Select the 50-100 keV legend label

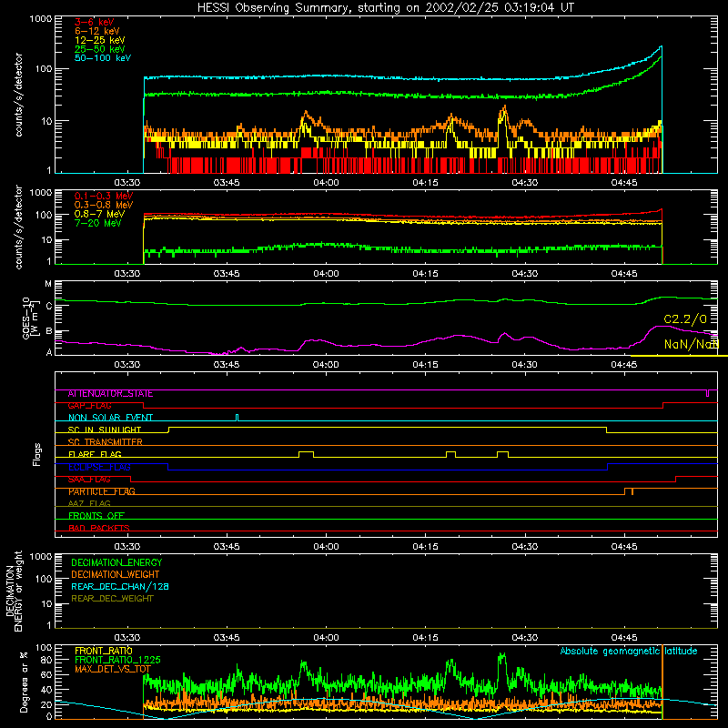pos(103,58)
